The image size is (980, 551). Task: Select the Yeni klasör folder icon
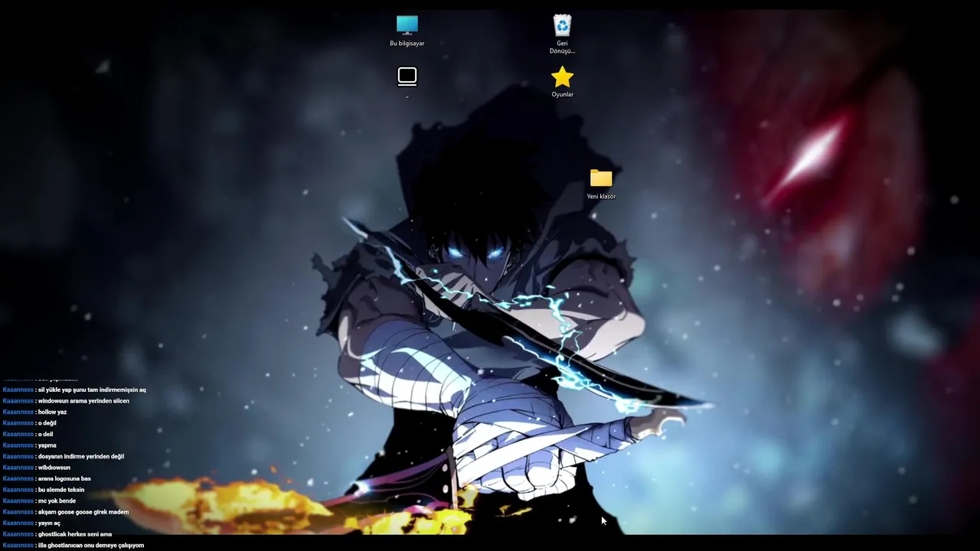coord(601,184)
